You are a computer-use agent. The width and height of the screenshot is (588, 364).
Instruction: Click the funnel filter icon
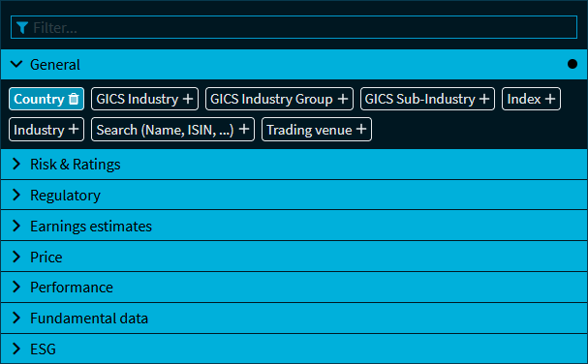[22, 27]
